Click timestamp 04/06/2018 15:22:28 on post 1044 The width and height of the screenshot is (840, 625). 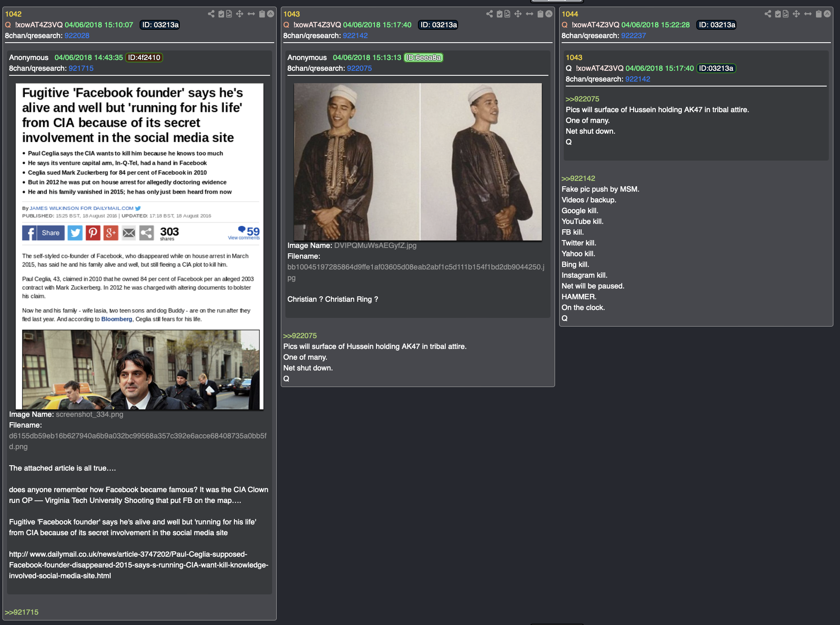pyautogui.click(x=656, y=25)
